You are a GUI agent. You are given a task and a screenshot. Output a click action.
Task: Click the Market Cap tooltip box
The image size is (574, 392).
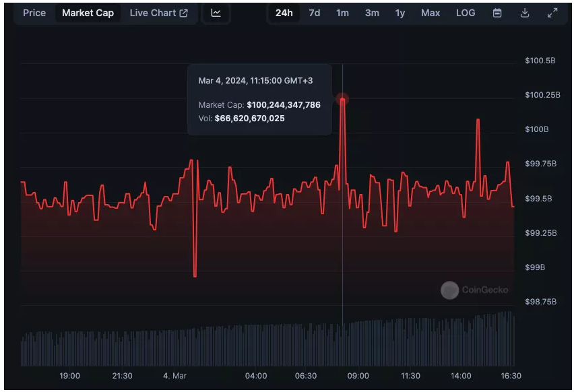coord(259,100)
